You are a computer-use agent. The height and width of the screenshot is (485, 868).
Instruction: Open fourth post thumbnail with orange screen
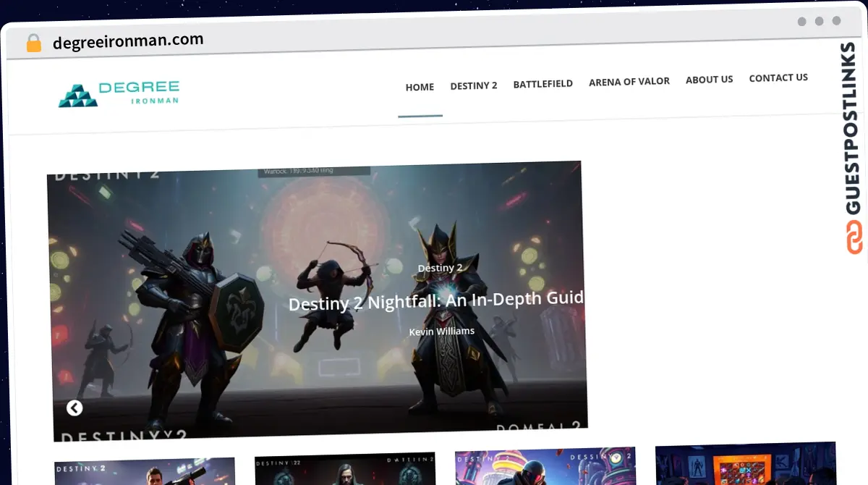tap(746, 464)
